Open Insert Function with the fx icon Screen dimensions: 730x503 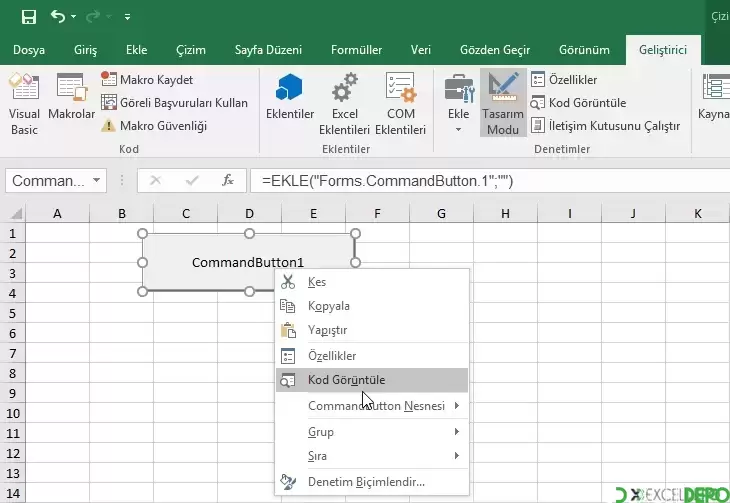point(228,180)
